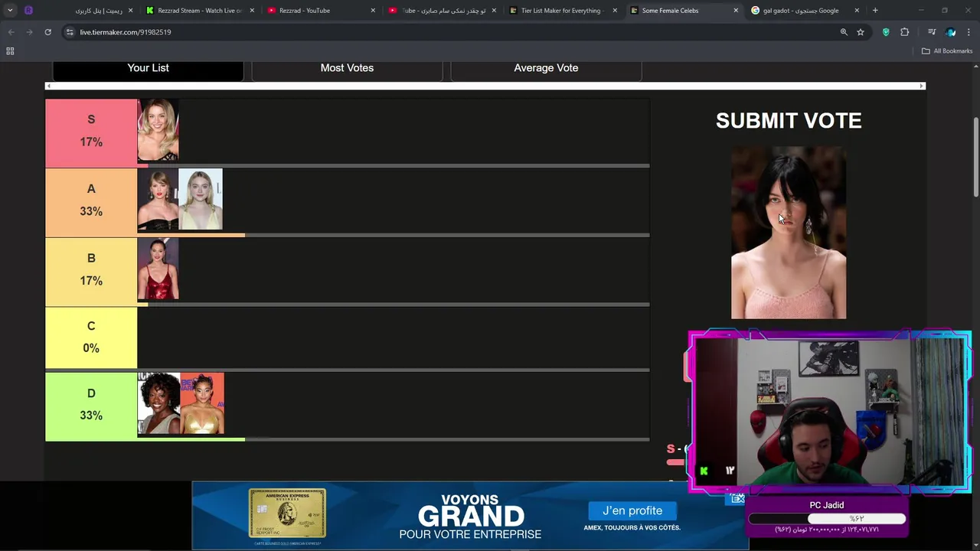This screenshot has width=980, height=551.
Task: Open the Chrome three-dot menu
Action: 969,32
